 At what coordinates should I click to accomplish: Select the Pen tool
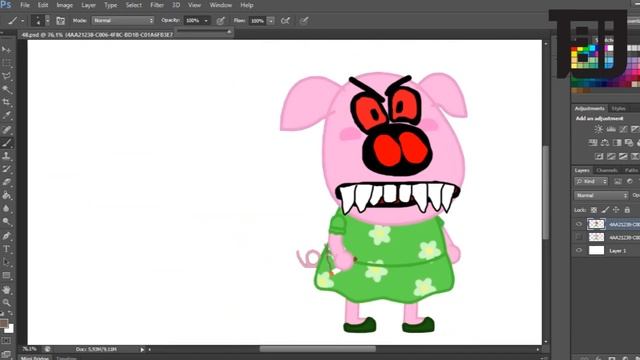7,236
